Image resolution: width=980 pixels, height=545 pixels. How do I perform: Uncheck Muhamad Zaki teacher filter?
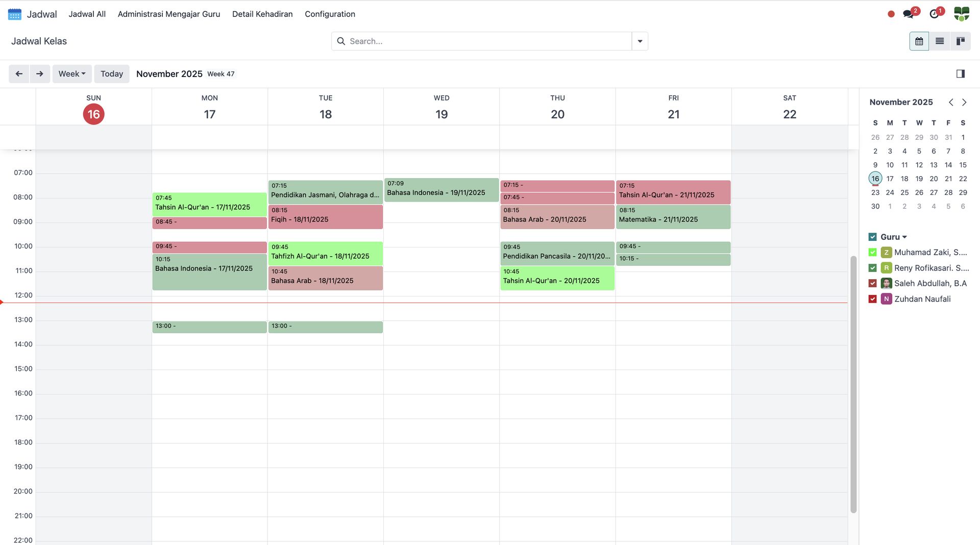pos(872,253)
